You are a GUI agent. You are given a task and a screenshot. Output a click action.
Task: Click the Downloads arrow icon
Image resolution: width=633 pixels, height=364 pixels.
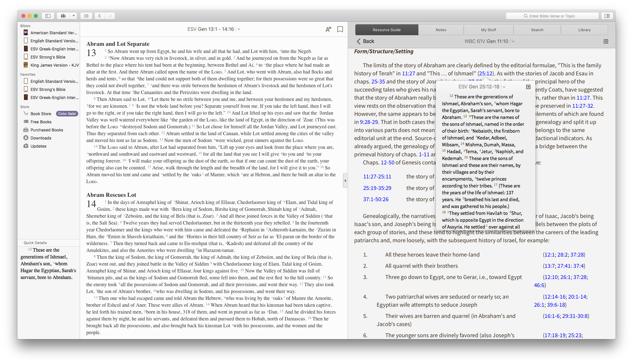pos(26,138)
